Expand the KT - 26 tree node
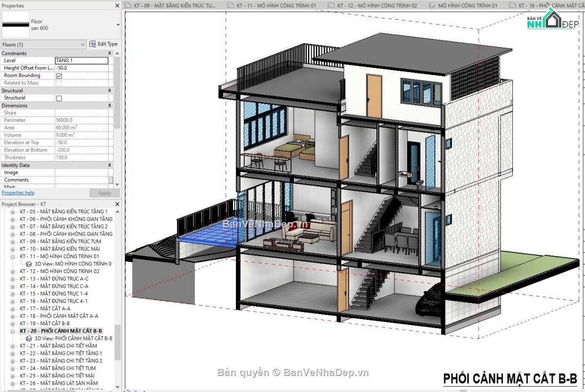The width and height of the screenshot is (585, 392). (13, 383)
